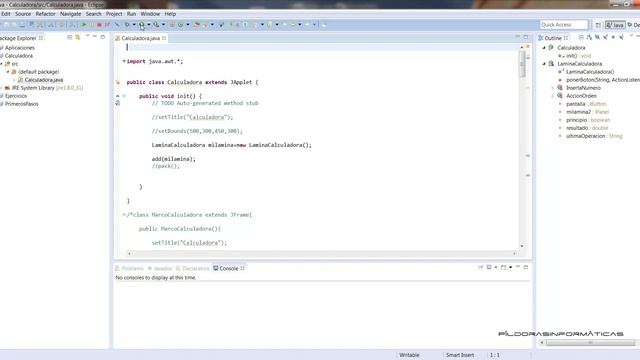Open the Debug button dropdown arrow
This screenshot has width=640, height=360.
(134, 25)
